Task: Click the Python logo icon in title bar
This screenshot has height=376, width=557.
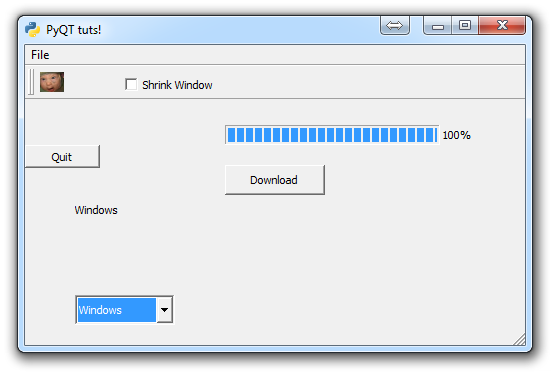Action: tap(32, 29)
